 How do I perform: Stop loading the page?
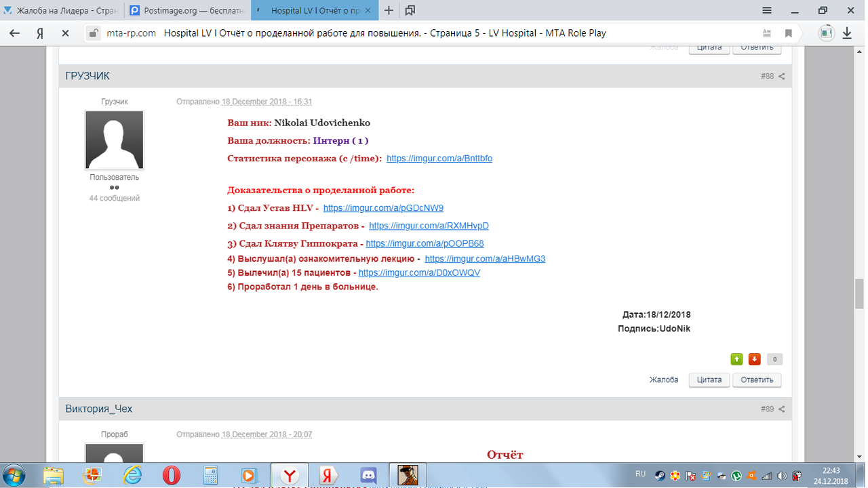tap(66, 33)
